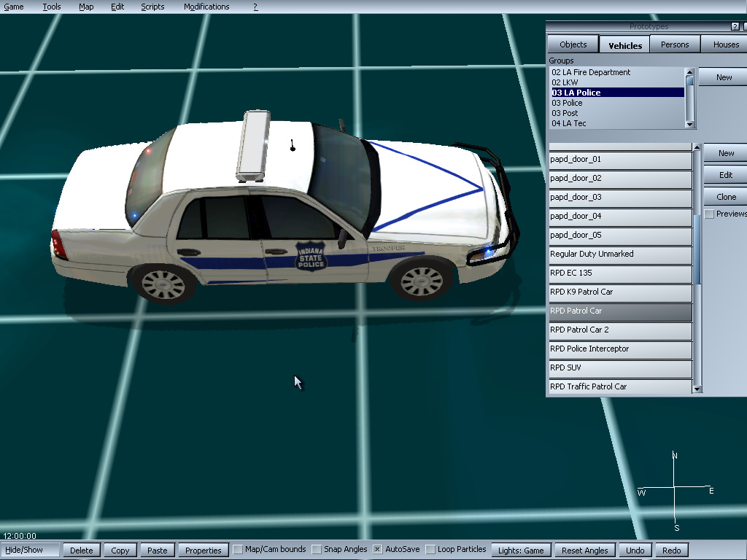This screenshot has width=747, height=560.
Task: Click the Redo button
Action: 671,550
